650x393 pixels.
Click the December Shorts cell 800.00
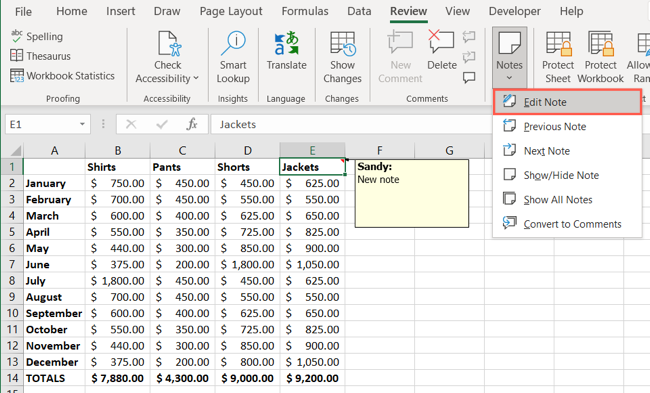coord(247,362)
